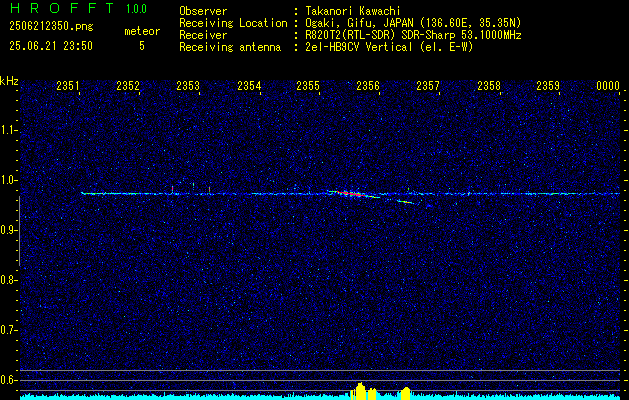Click the HROFFT title text
Viewport: 629px width, 400px height.
click(x=61, y=8)
